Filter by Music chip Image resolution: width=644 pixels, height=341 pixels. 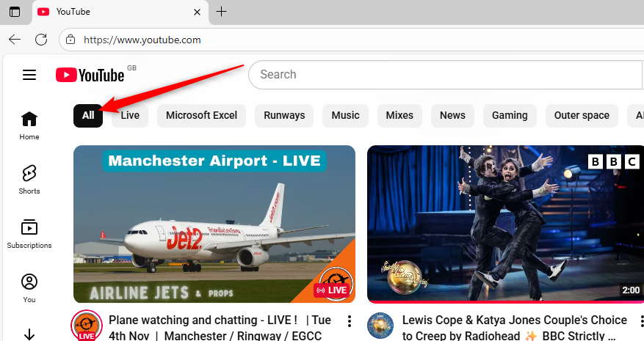pos(345,115)
